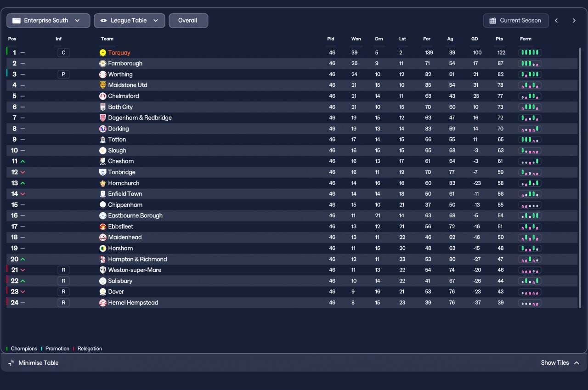The image size is (588, 390).
Task: Click the Torquay club badge icon
Action: 103,53
